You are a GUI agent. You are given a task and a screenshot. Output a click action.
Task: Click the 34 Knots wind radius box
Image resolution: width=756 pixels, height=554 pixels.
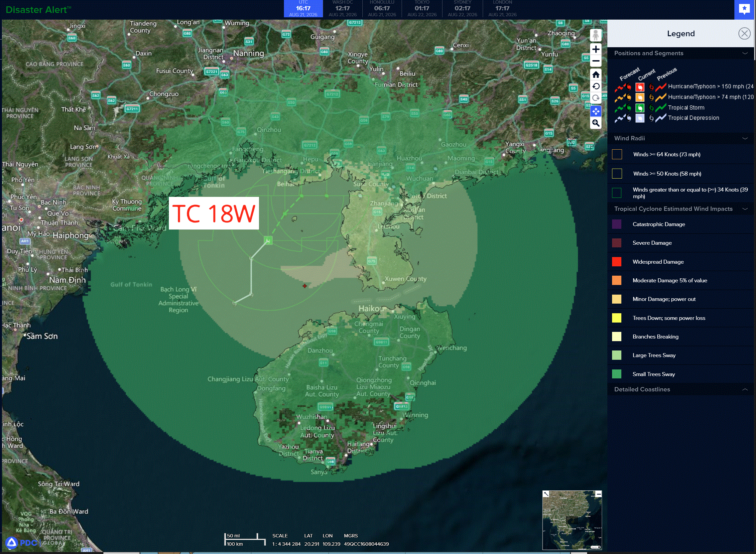pyautogui.click(x=617, y=193)
